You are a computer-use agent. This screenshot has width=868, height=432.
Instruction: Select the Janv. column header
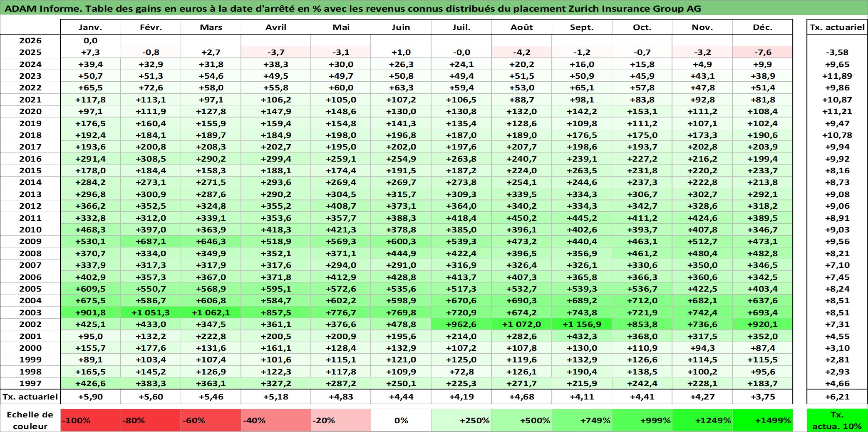tap(91, 27)
